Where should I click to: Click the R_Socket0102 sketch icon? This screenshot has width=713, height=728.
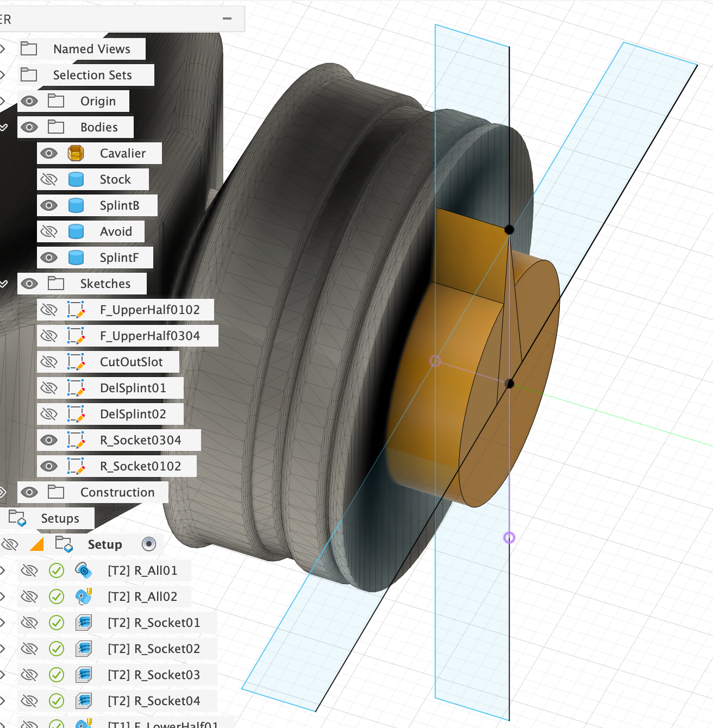coord(76,466)
